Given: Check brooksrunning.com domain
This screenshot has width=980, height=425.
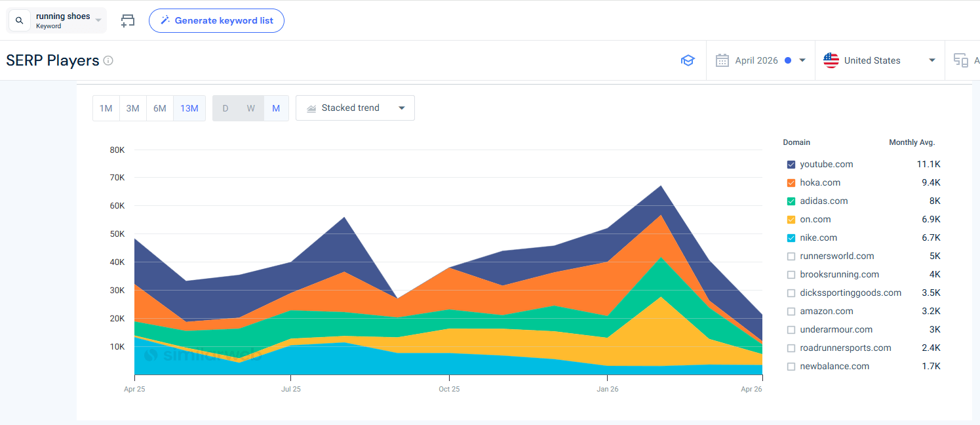Looking at the screenshot, I should click(x=791, y=275).
